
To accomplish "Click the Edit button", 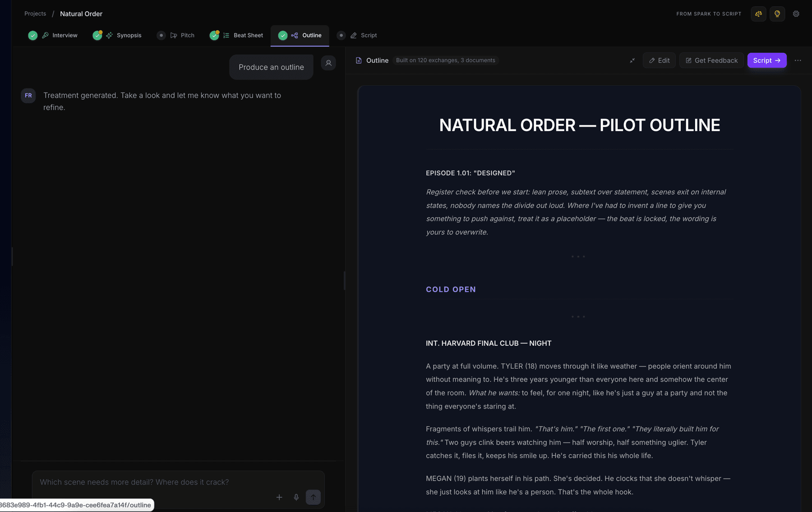I will pyautogui.click(x=659, y=60).
